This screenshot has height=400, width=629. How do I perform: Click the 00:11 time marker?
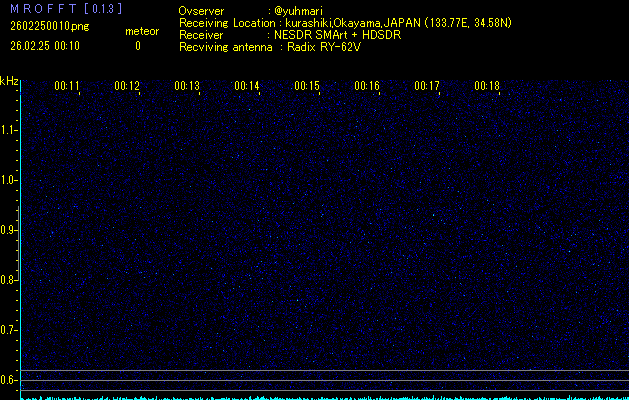[x=67, y=86]
